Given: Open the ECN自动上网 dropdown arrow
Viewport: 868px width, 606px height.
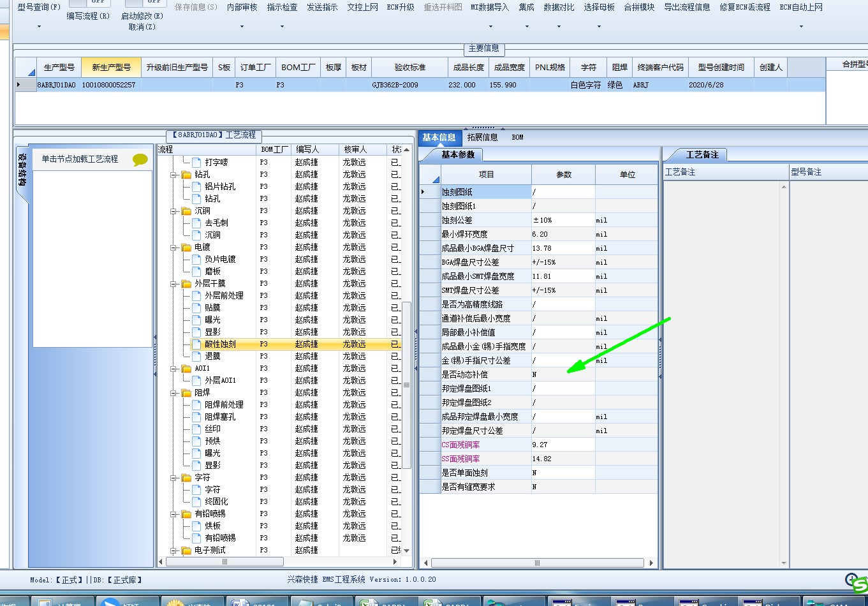Looking at the screenshot, I should tap(801, 27).
